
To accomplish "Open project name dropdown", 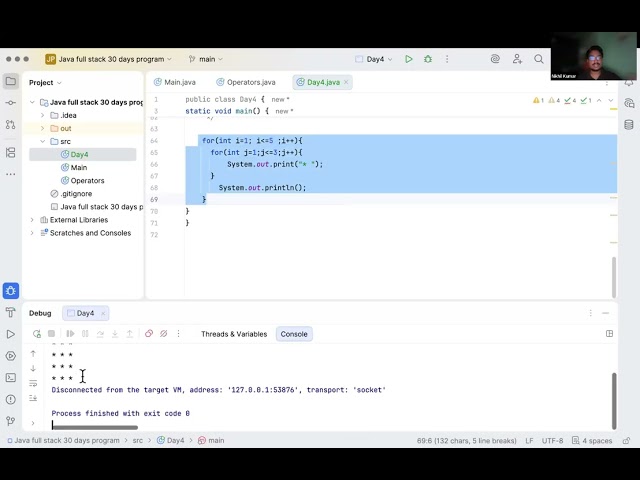I will point(109,59).
